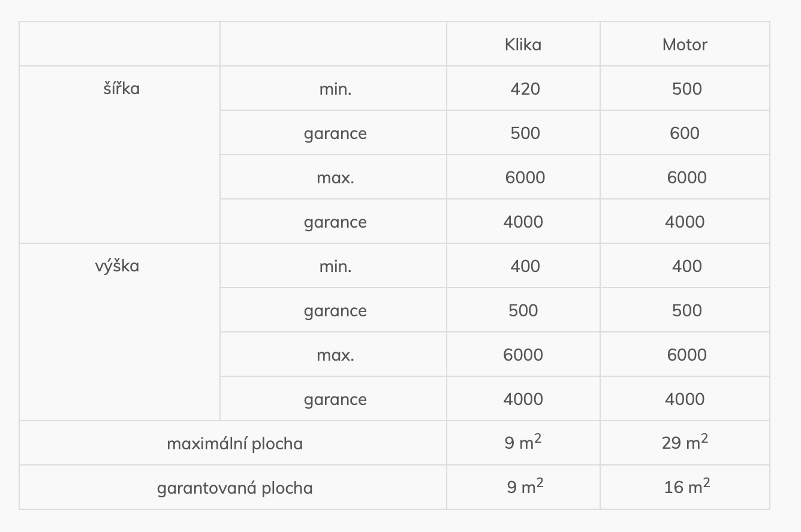This screenshot has width=801, height=532.
Task: Click last garance label in výška section
Action: coord(335,399)
